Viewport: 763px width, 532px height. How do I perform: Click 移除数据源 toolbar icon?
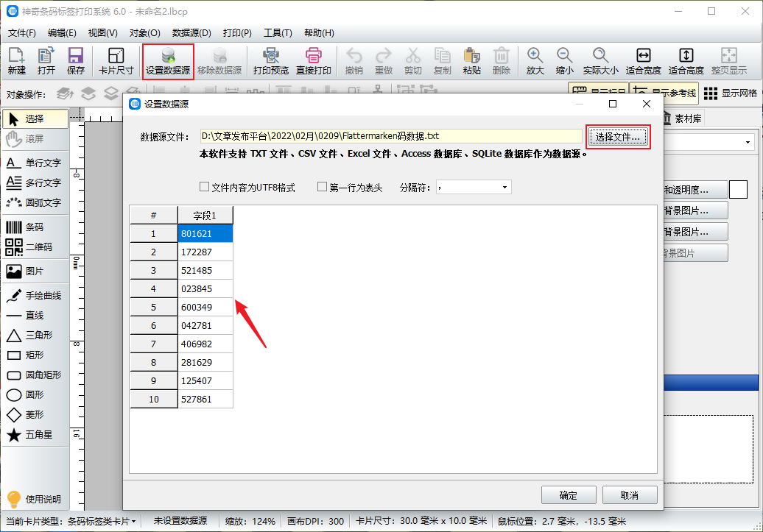pos(219,61)
